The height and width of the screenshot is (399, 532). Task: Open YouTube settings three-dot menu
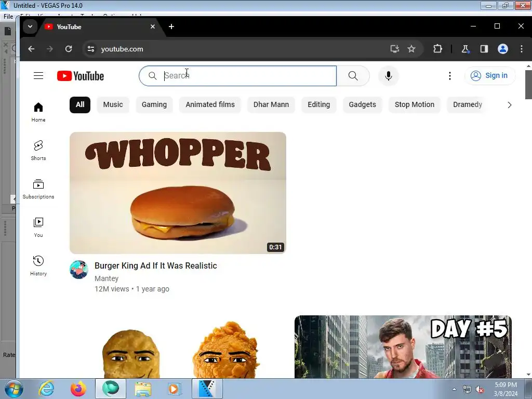pyautogui.click(x=450, y=76)
